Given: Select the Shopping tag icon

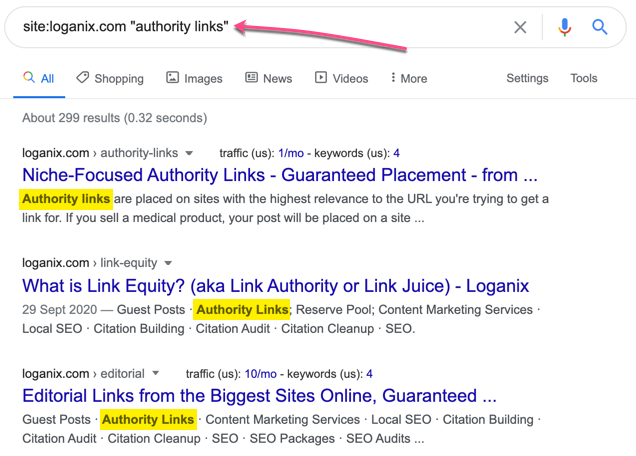Looking at the screenshot, I should pos(83,77).
